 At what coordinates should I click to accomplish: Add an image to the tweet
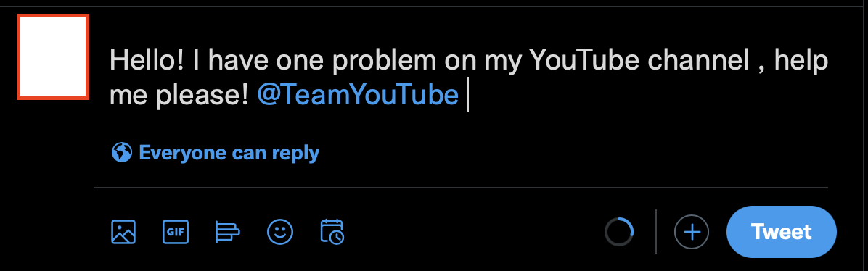coord(123,232)
